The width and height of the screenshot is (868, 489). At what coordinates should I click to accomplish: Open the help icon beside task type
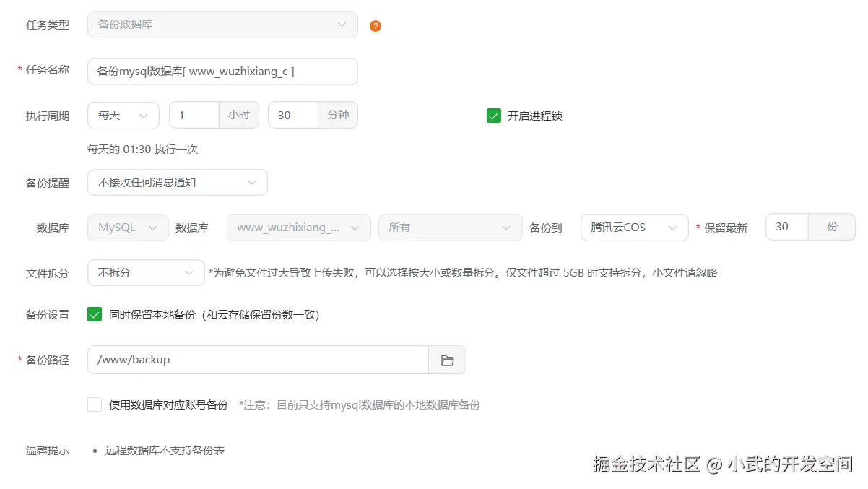pyautogui.click(x=375, y=25)
